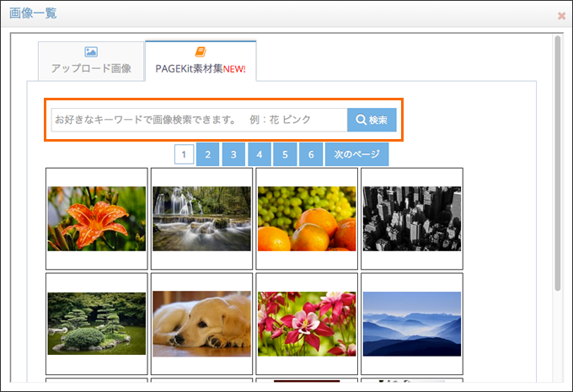Click the picture icon on the upload tab
This screenshot has height=392, width=573.
(91, 51)
